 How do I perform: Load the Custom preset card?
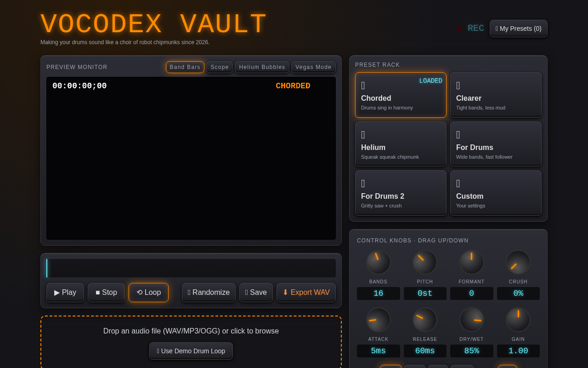tap(496, 193)
